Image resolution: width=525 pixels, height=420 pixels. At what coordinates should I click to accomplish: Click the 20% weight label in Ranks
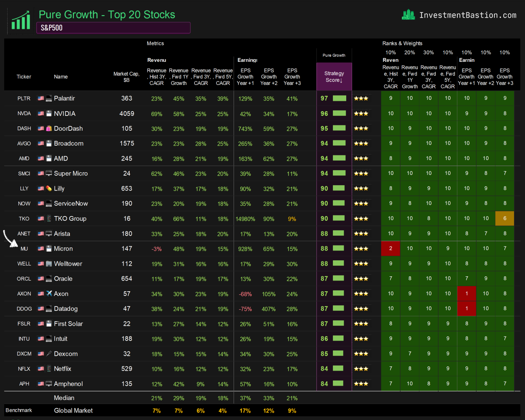[x=410, y=52]
